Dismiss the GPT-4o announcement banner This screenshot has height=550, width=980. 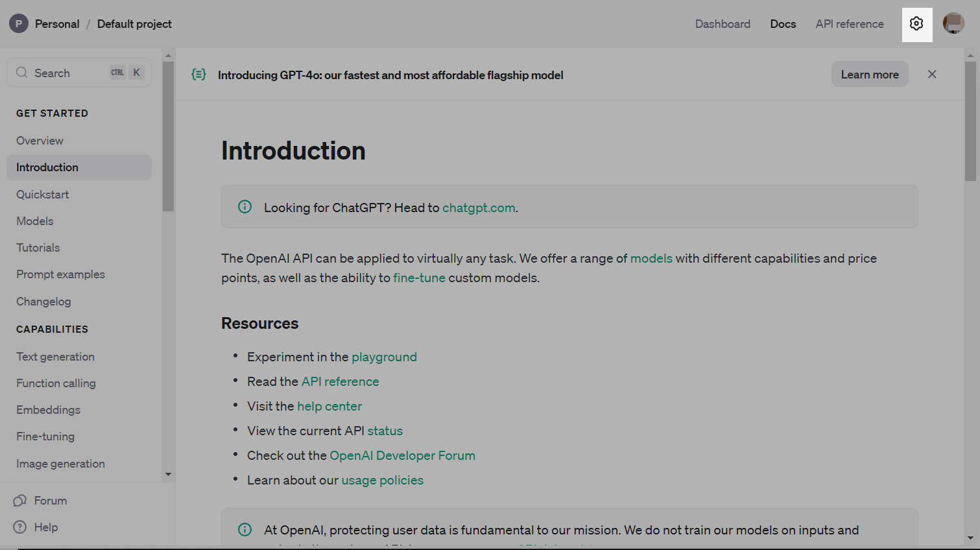coord(932,74)
